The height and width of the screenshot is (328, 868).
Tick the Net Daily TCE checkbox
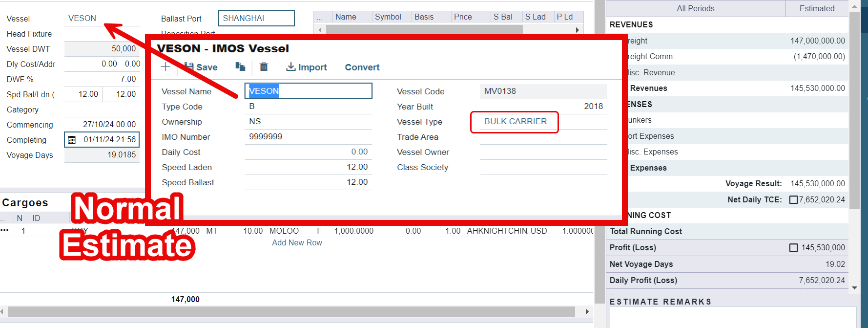(x=793, y=199)
